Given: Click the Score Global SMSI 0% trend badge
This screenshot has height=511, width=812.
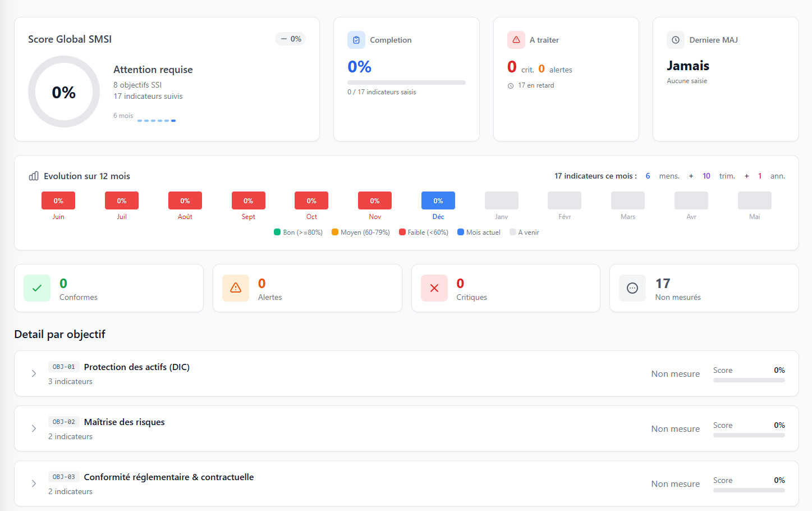Looking at the screenshot, I should point(291,39).
